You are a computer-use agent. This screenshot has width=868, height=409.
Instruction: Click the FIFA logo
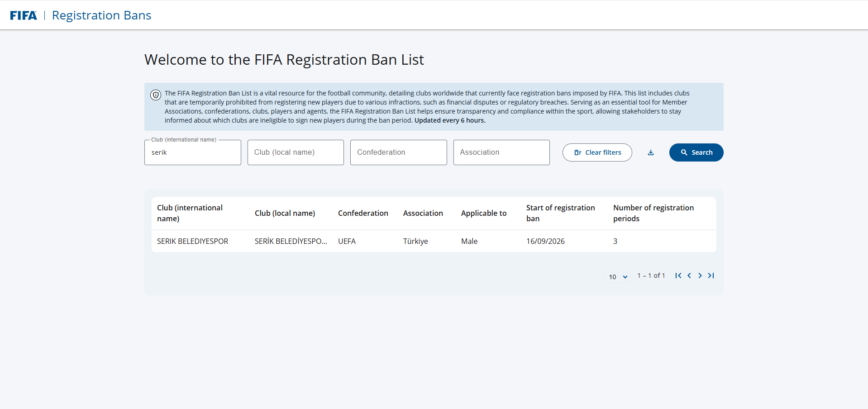[x=24, y=15]
